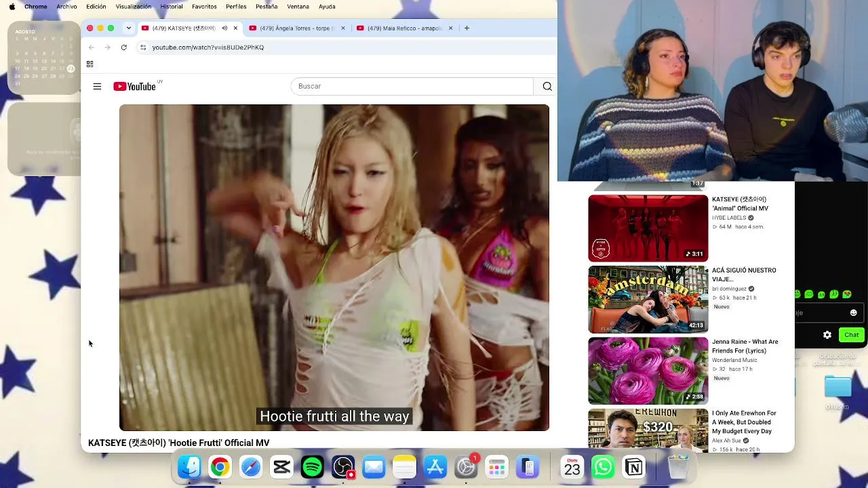Reload the YouTube page
Image resolution: width=868 pixels, height=488 pixels.
coord(123,47)
